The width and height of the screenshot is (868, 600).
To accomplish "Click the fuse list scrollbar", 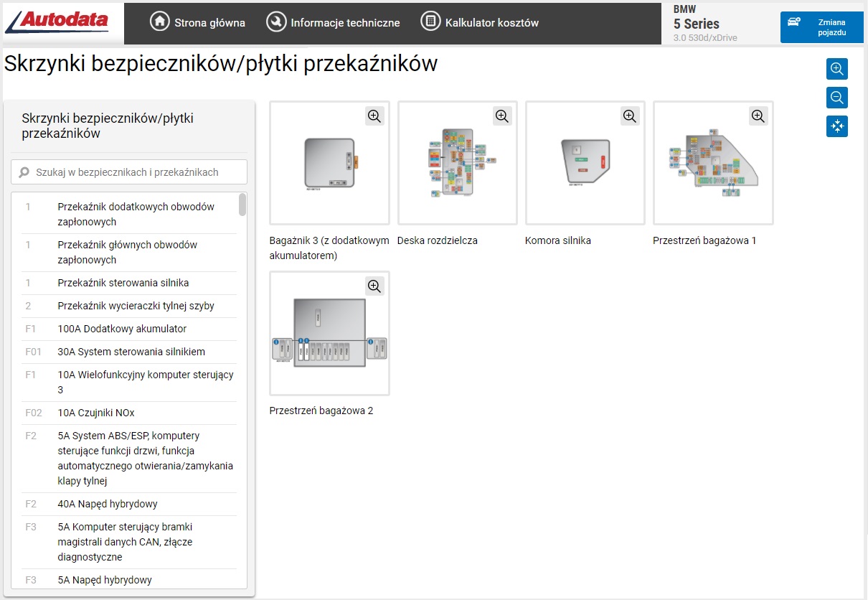I will pyautogui.click(x=242, y=205).
